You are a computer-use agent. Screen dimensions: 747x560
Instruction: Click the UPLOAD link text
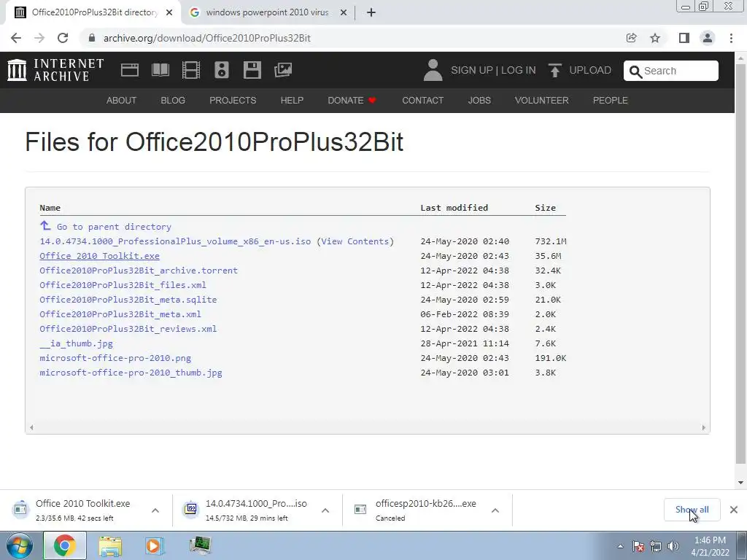point(590,70)
